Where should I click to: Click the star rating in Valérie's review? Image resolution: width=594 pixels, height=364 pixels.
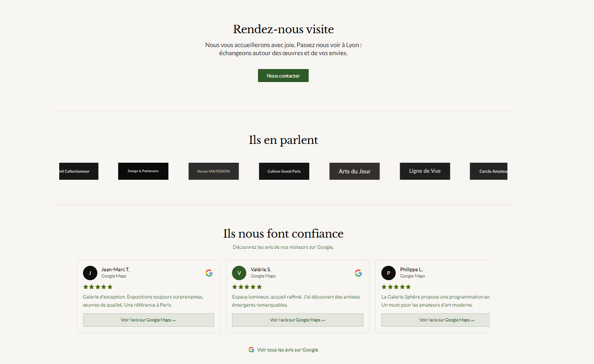[x=247, y=287]
